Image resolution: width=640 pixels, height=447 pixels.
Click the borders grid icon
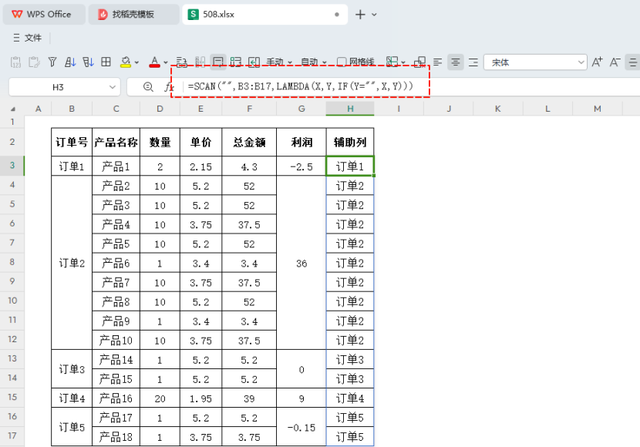106,62
